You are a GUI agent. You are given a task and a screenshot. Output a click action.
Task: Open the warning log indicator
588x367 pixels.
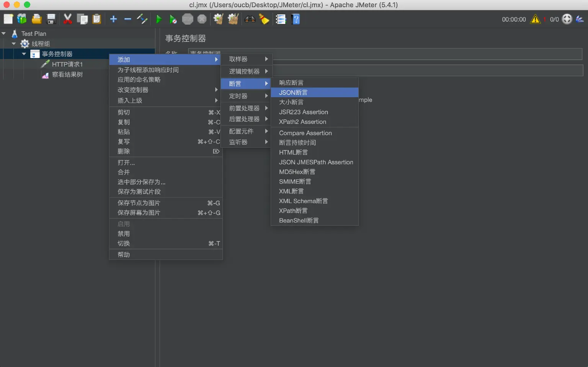click(536, 19)
